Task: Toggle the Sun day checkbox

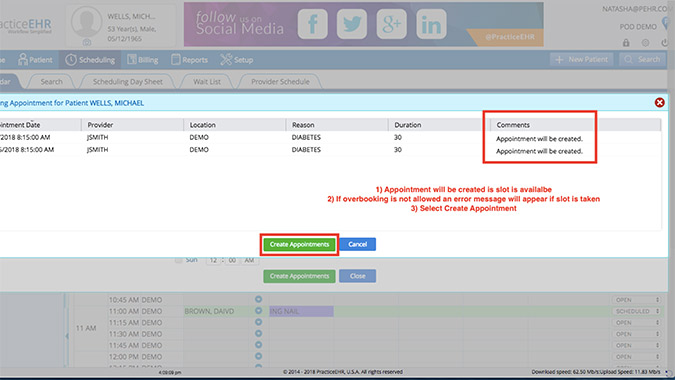Action: [178, 260]
